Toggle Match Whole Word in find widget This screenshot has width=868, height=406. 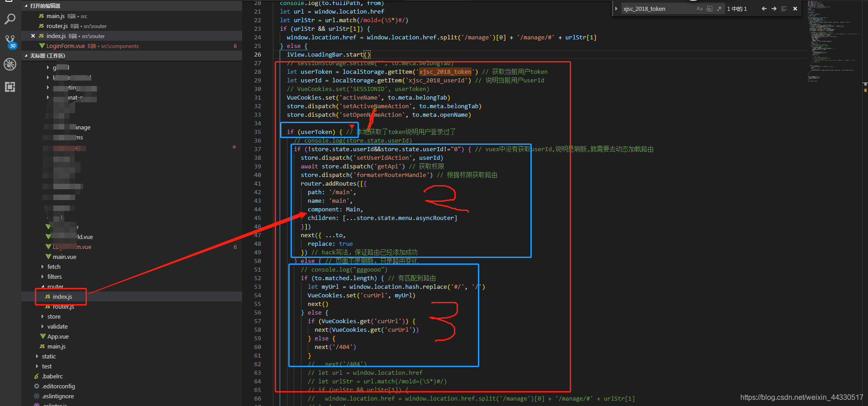(x=709, y=9)
